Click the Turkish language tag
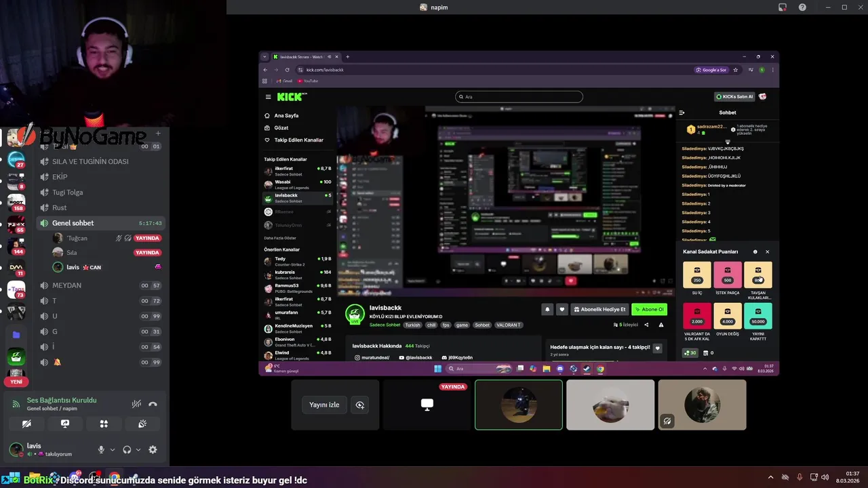Viewport: 868px width, 488px height. point(413,325)
